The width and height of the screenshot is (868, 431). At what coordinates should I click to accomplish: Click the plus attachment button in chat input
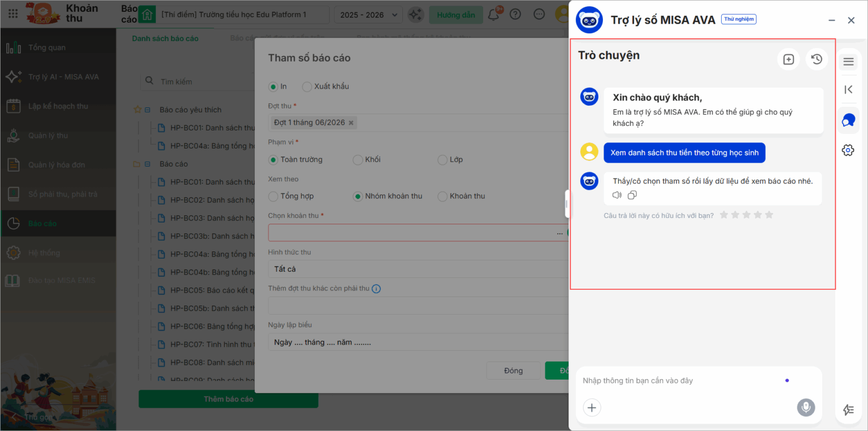(x=592, y=407)
